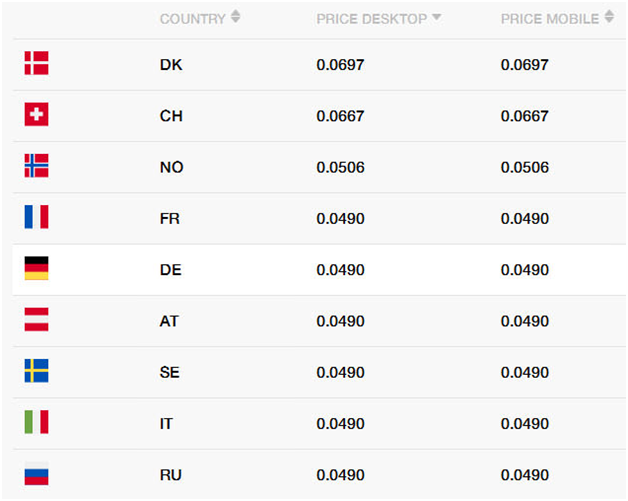The image size is (628, 501).
Task: Click the Russia flag icon
Action: (x=36, y=473)
